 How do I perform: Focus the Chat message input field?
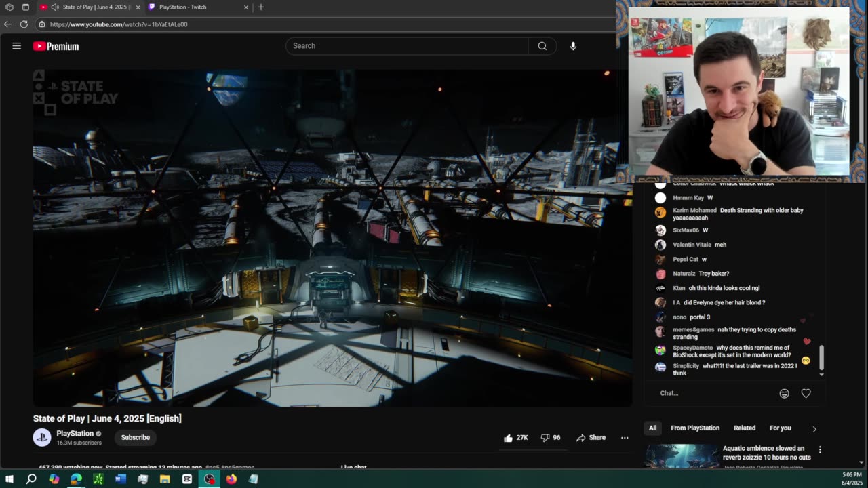[x=712, y=393]
